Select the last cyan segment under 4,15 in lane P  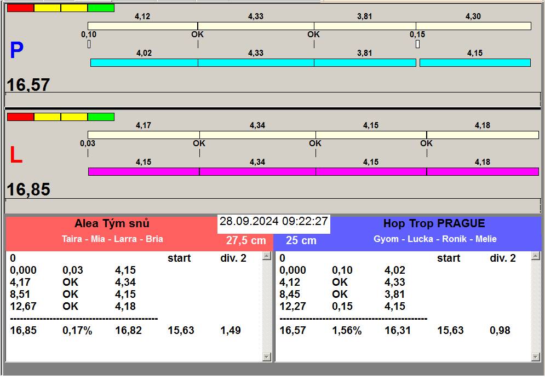click(475, 62)
